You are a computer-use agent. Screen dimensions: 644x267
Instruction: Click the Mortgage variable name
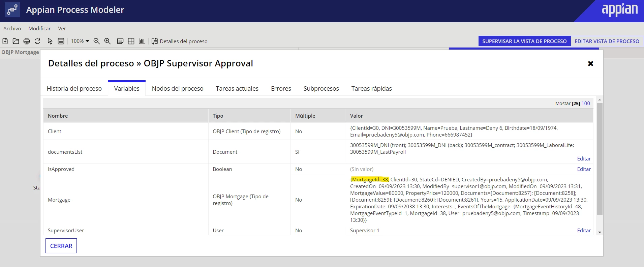click(59, 200)
